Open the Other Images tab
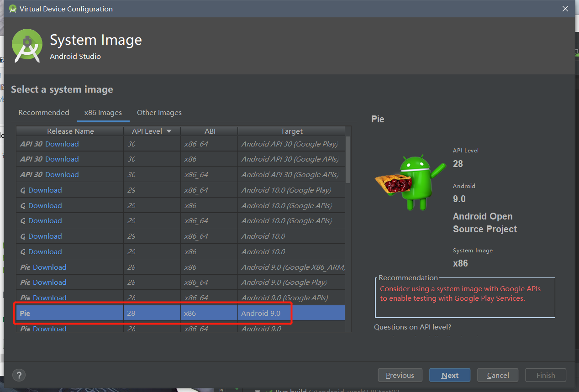 tap(159, 112)
